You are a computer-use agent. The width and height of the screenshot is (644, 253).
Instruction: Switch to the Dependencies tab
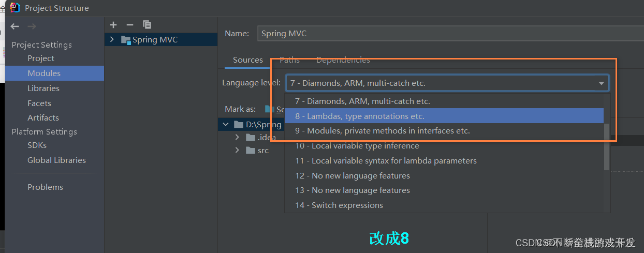343,60
